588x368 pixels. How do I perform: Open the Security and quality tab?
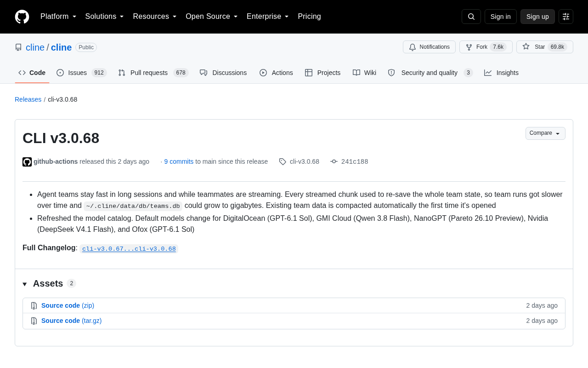430,73
